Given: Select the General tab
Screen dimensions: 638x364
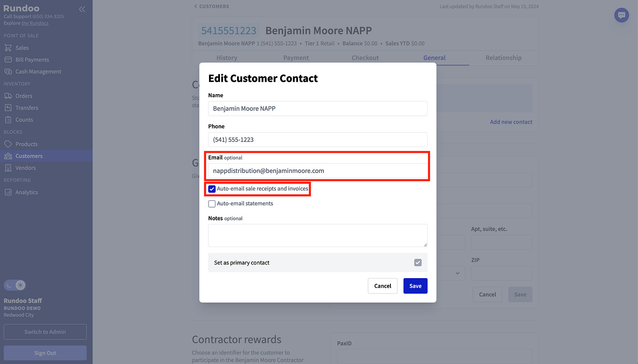Looking at the screenshot, I should (434, 58).
